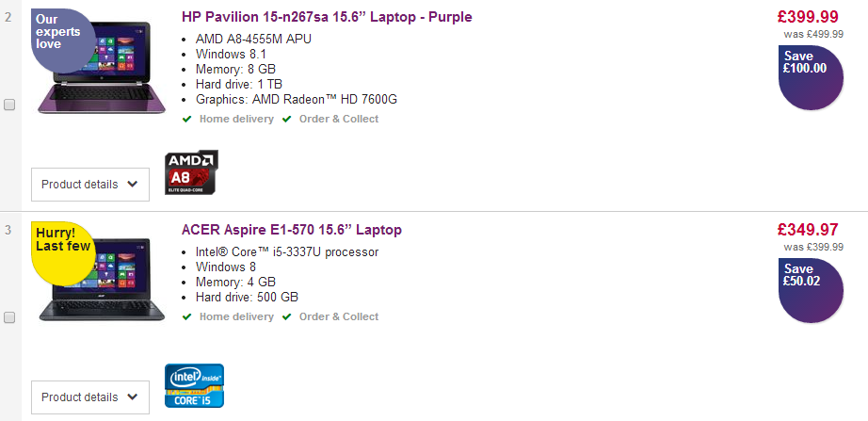Screen dimensions: 868x421
Task: Click the £399.99 price for HP Pavilion
Action: (808, 17)
